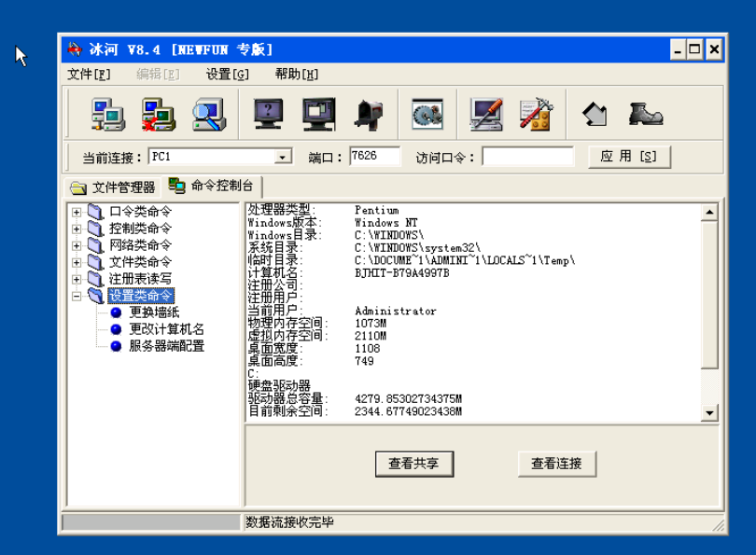Click the arrow minimize-to-tray icon
Screen dimensions: 756x555
click(x=595, y=115)
